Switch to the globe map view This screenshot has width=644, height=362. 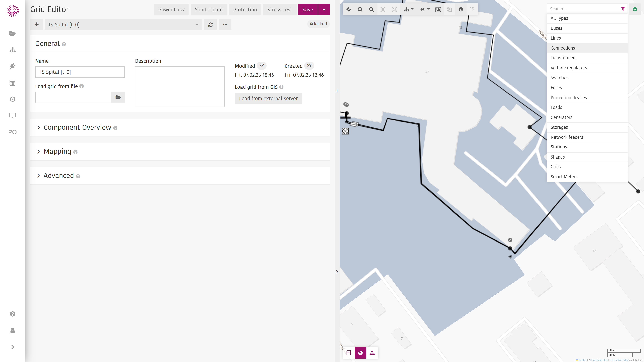pyautogui.click(x=360, y=353)
